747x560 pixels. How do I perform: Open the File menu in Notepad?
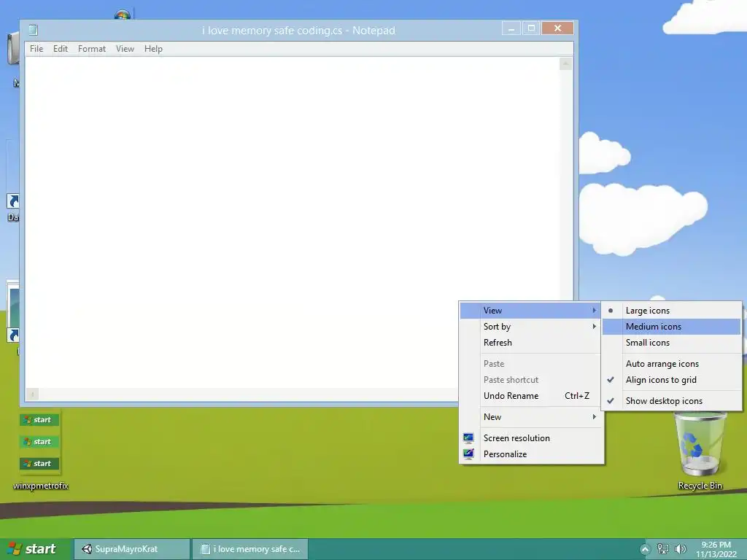(36, 49)
